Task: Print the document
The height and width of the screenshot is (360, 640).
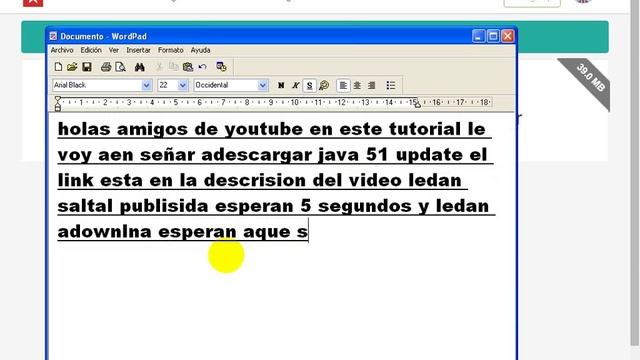Action: tap(106, 67)
